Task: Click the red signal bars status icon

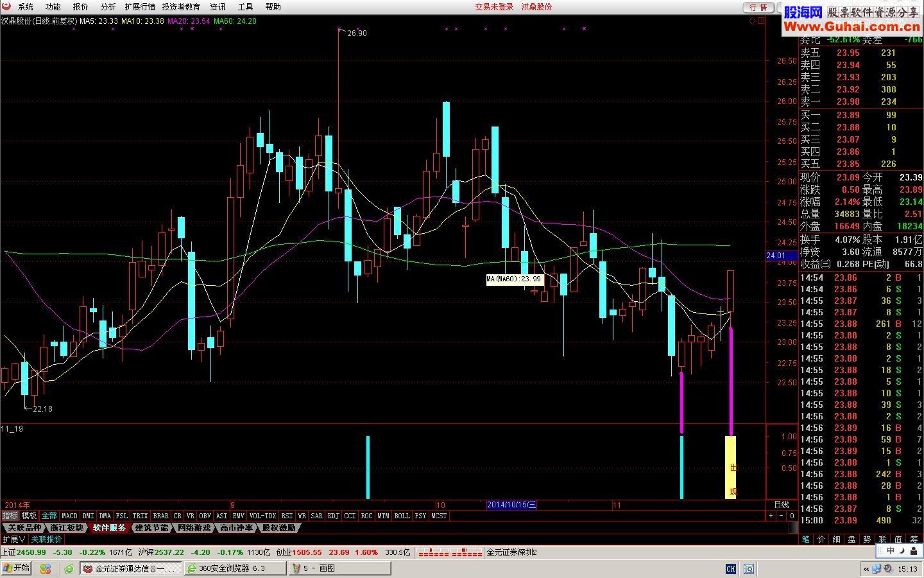Action: 450,552
